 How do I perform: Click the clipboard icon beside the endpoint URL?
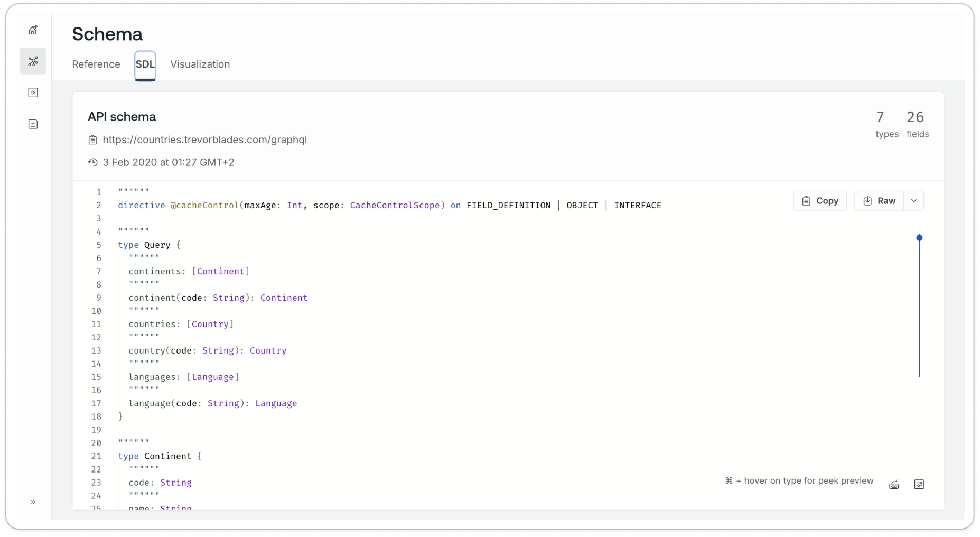tap(92, 140)
